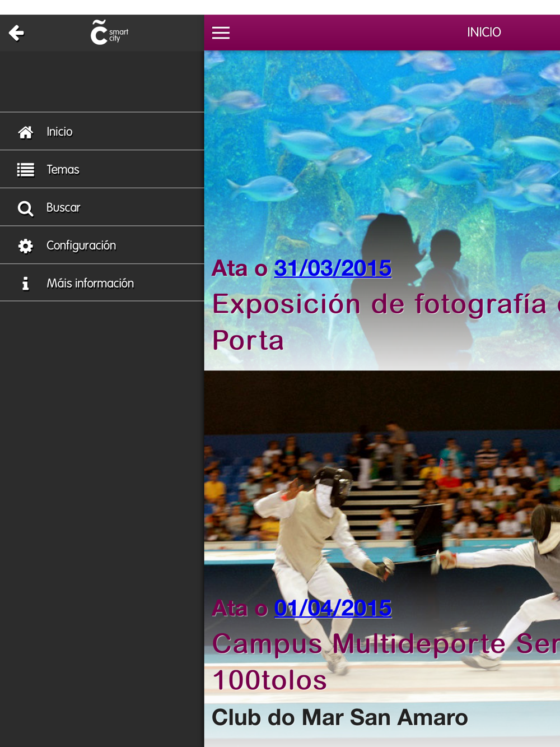The width and height of the screenshot is (560, 747).
Task: Open the Temas menu item
Action: coord(102,169)
